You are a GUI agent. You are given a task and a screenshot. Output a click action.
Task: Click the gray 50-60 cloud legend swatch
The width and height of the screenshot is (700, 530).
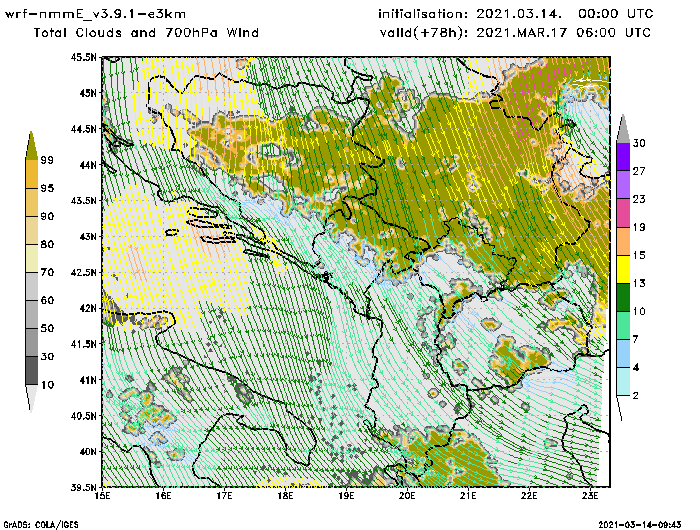[31, 314]
